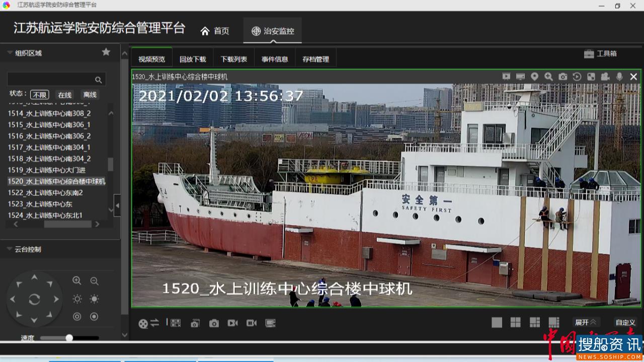Select camera 1520_水上训练中心综合楼中球机
The image size is (644, 362).
click(56, 181)
